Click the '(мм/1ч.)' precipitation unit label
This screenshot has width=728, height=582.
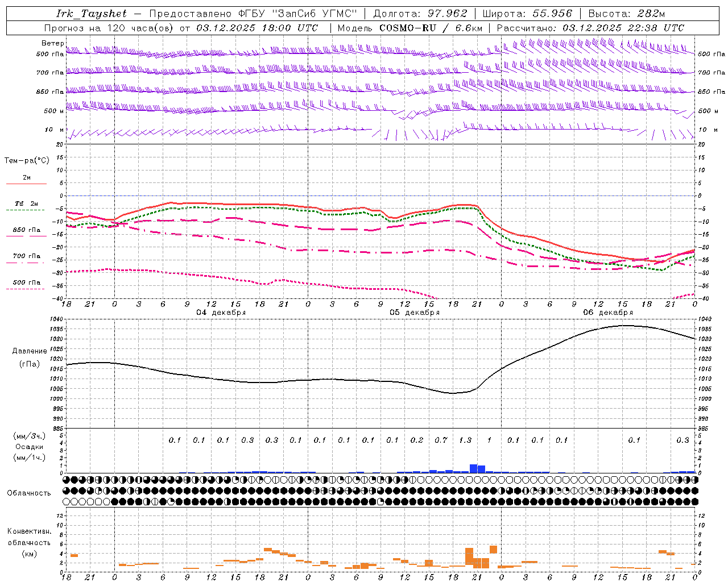[30, 458]
